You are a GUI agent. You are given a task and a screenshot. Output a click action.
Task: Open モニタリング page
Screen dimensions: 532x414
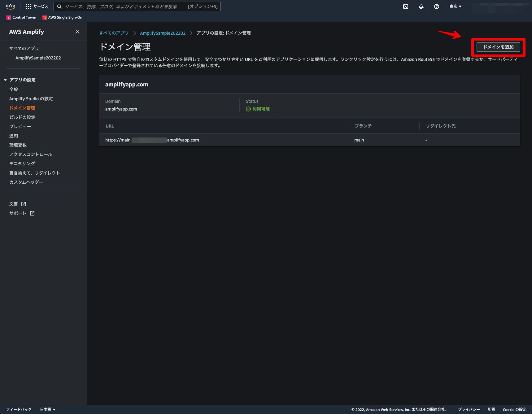coord(22,163)
